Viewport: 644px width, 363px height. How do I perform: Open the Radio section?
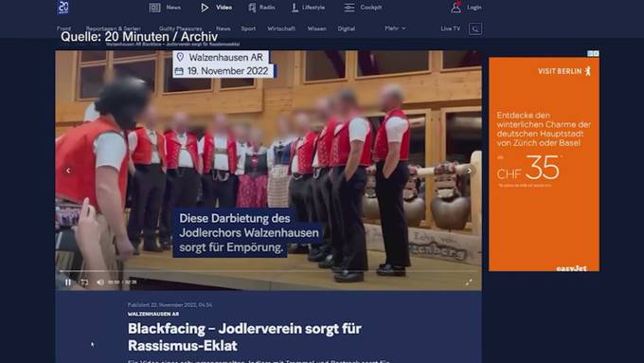[x=261, y=8]
